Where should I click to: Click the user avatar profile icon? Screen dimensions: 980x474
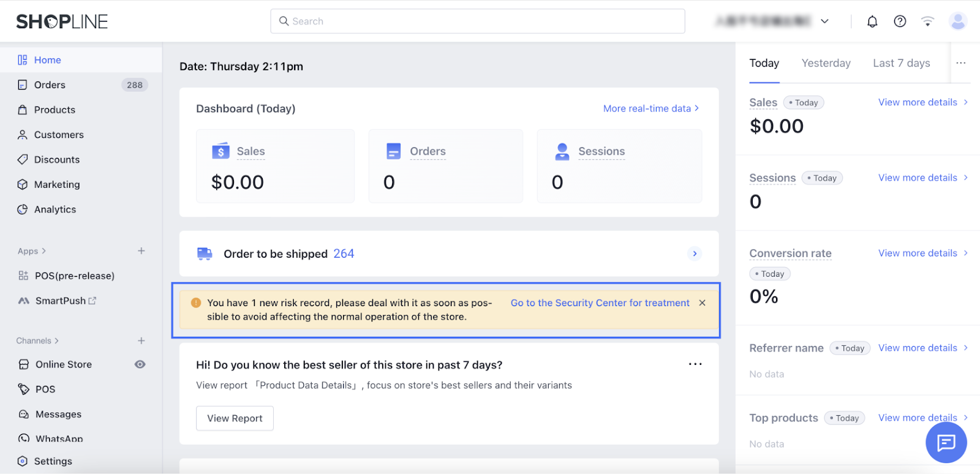pos(957,21)
